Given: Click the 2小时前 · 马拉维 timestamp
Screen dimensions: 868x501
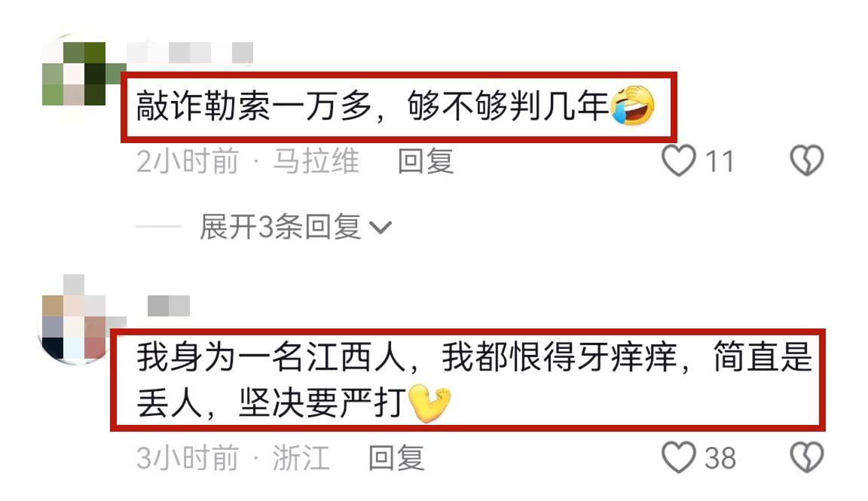Looking at the screenshot, I should point(247,161).
